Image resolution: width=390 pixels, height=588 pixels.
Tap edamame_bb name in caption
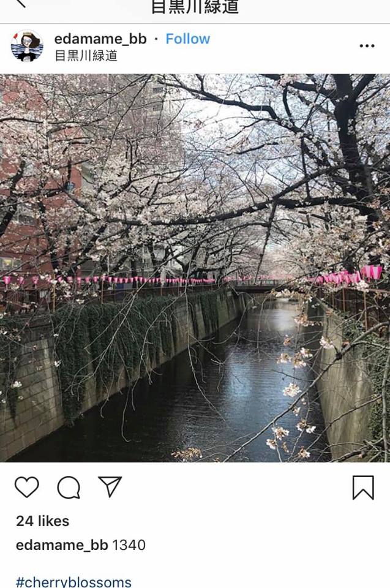coord(62,545)
